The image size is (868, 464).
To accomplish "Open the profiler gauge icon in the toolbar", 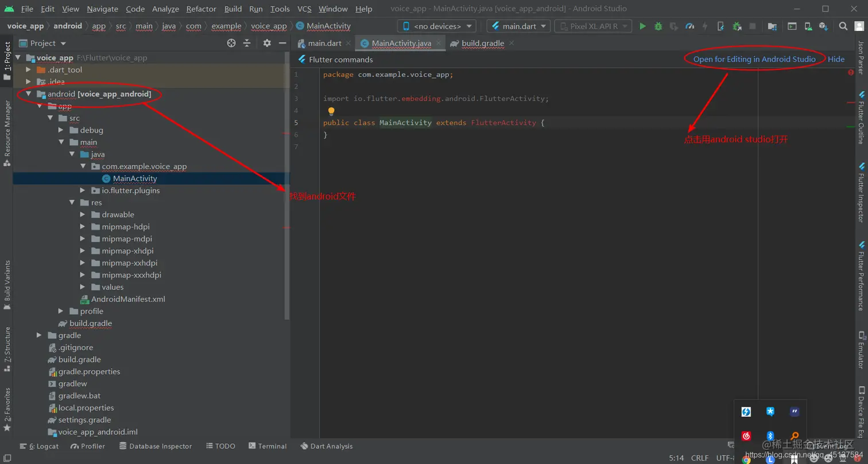I will pyautogui.click(x=690, y=26).
